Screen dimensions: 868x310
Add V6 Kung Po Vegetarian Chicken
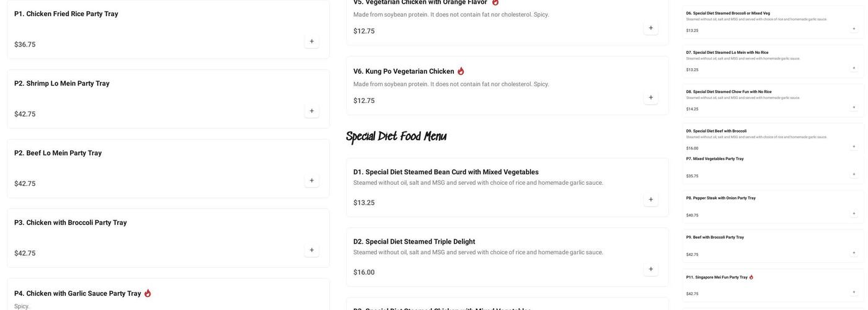[651, 97]
